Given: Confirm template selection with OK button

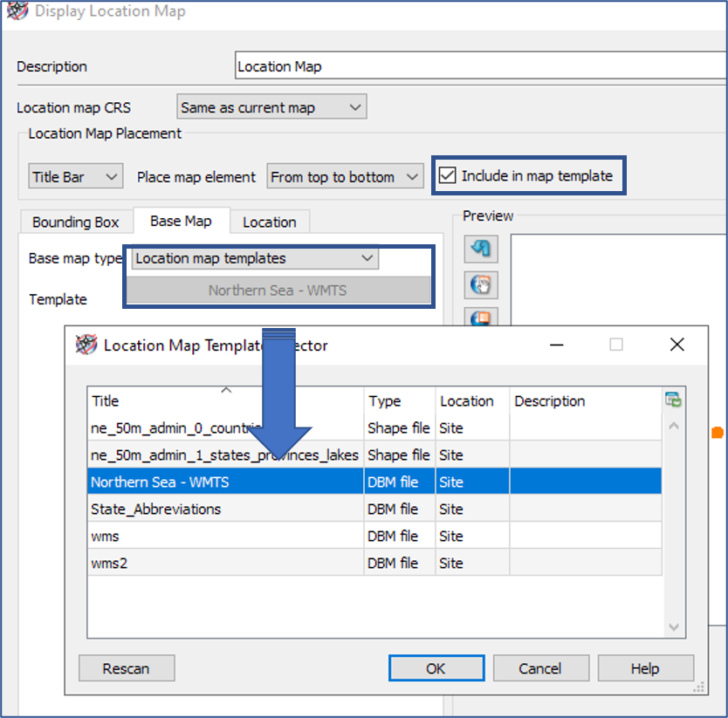Looking at the screenshot, I should 436,668.
